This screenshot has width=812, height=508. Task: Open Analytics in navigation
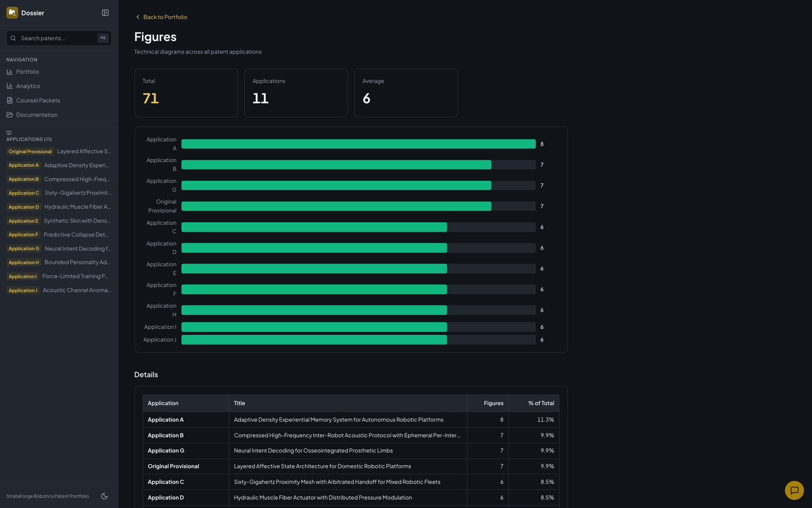click(59, 86)
